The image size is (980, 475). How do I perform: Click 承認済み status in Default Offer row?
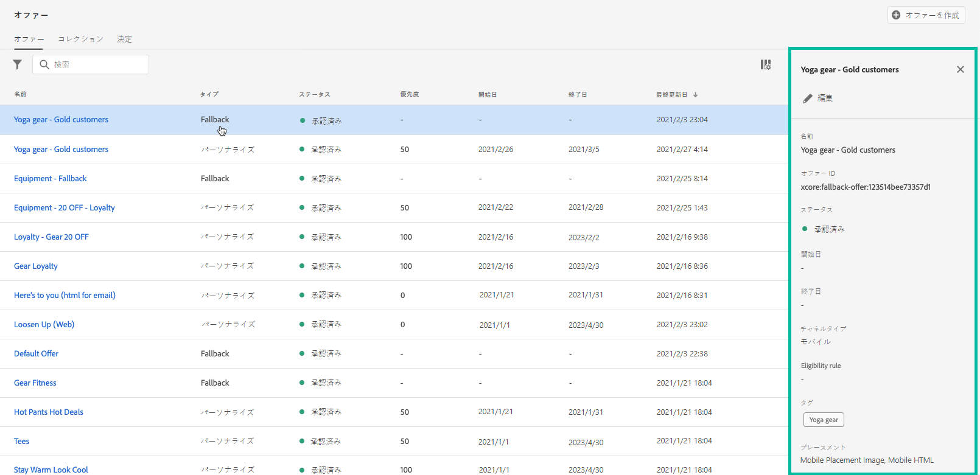(326, 354)
